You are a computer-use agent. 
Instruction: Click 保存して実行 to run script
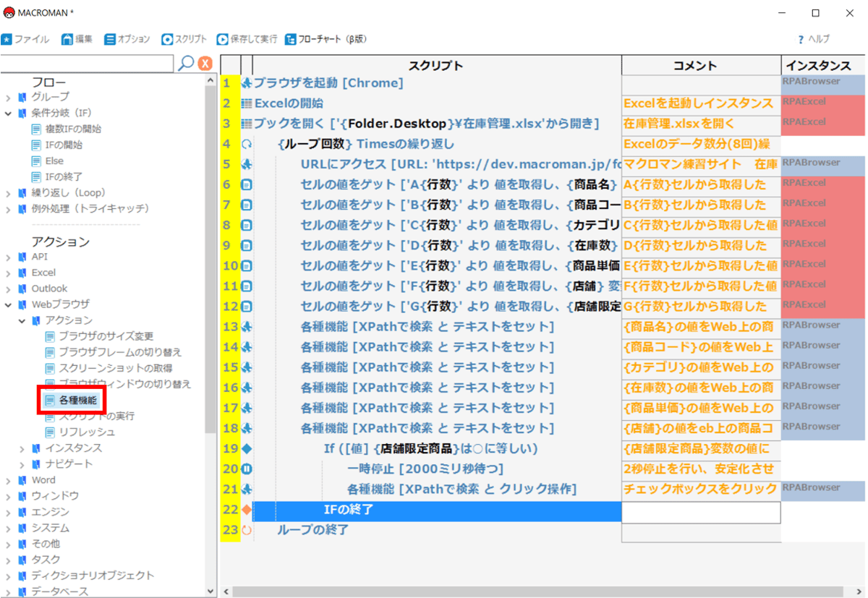click(247, 39)
